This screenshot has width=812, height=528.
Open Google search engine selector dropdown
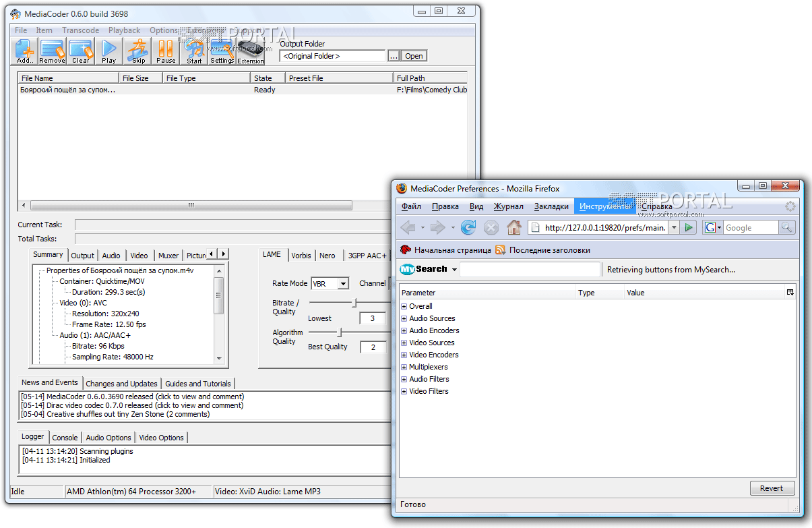[x=713, y=228]
